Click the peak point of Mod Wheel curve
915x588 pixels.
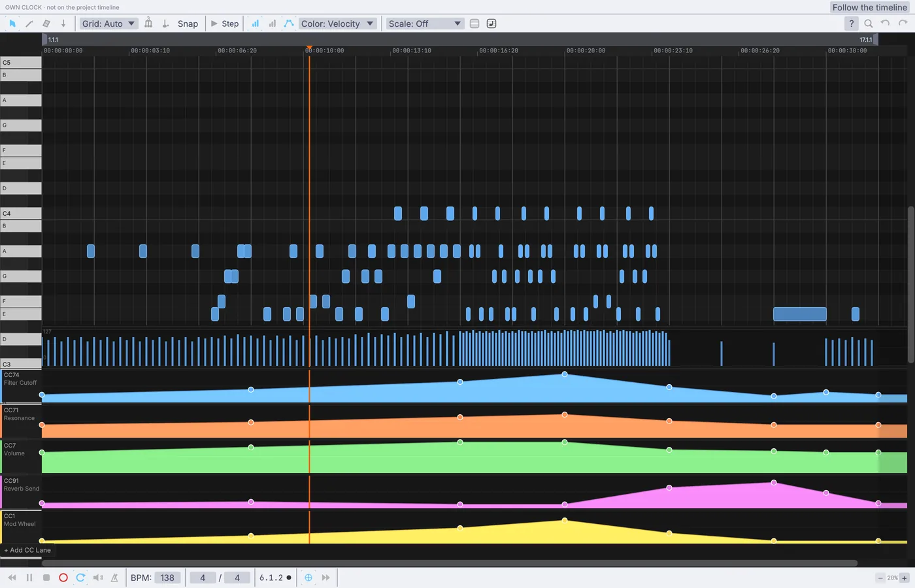click(565, 521)
